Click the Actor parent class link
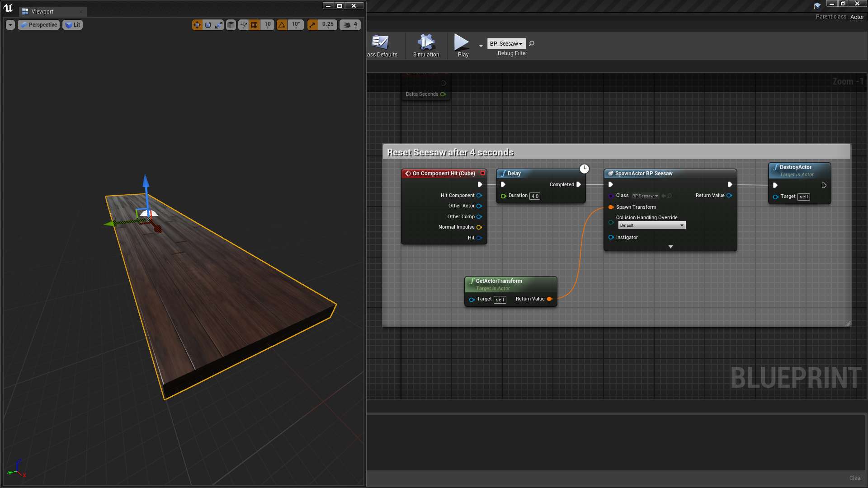Screen dimensions: 868x488 858,17
